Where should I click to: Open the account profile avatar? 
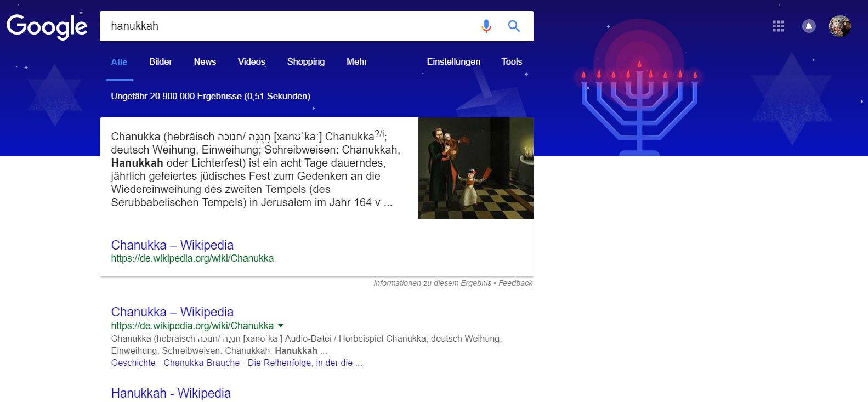pos(839,26)
